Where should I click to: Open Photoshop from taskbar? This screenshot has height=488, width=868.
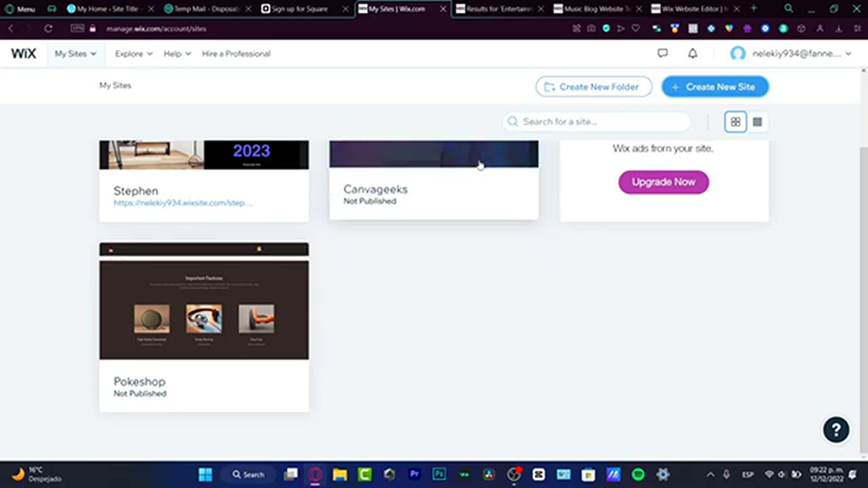pos(439,474)
